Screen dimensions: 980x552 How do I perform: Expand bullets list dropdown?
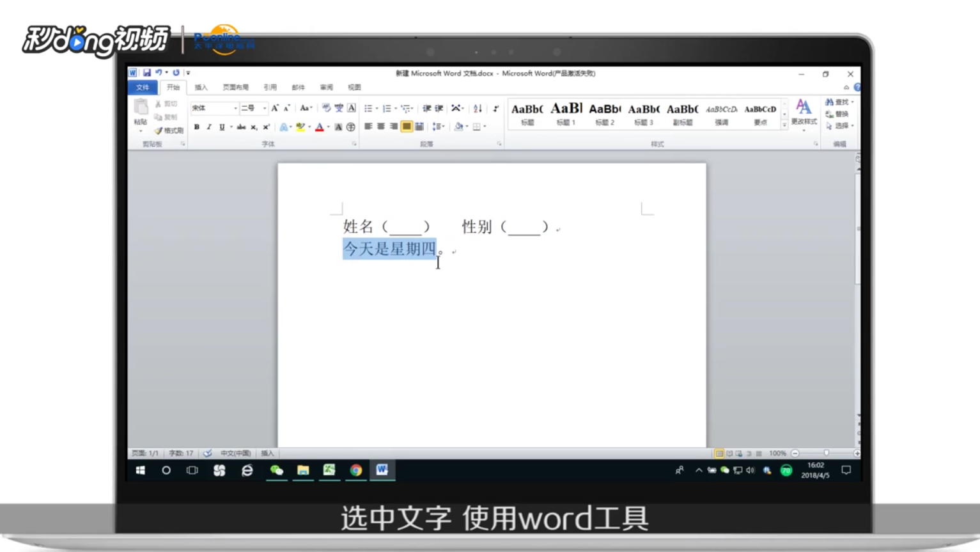tap(377, 109)
